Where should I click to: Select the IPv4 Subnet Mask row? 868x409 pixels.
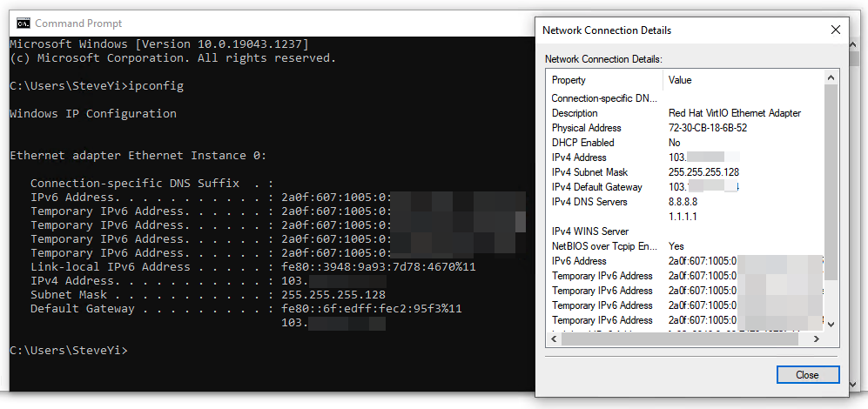(685, 172)
